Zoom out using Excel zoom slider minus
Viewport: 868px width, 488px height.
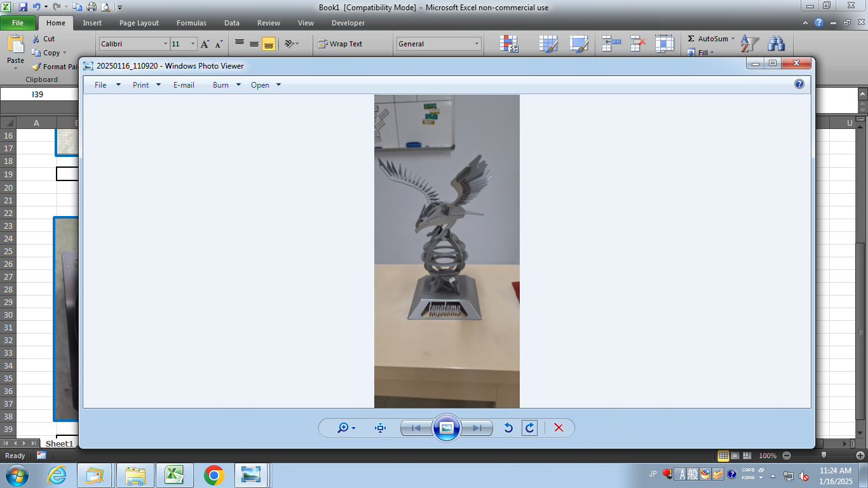pyautogui.click(x=787, y=456)
